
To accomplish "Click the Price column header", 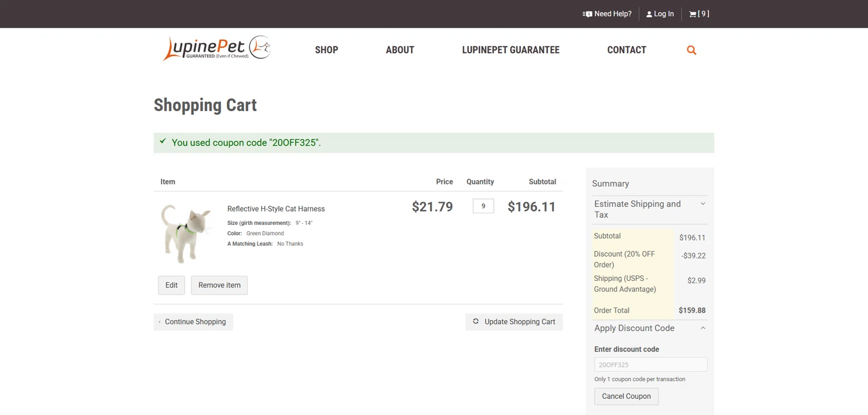I will pyautogui.click(x=444, y=181).
